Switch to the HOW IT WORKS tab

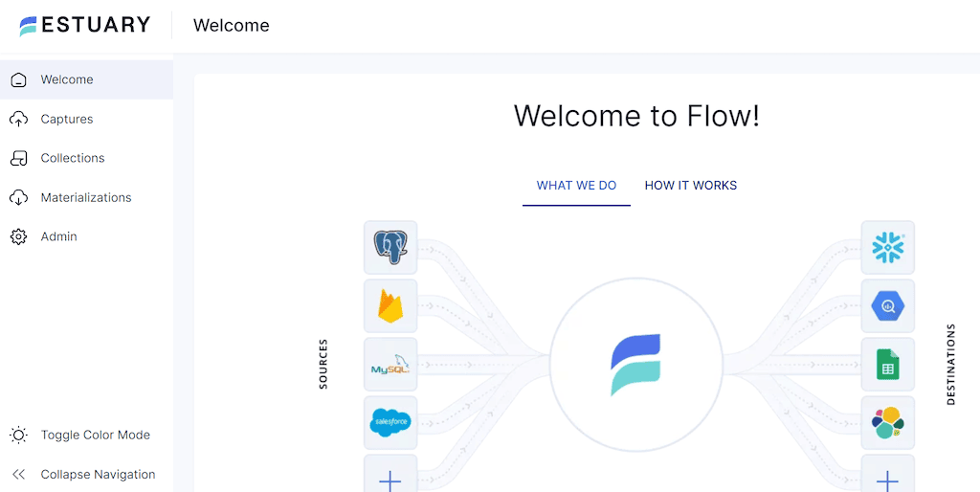[691, 186]
